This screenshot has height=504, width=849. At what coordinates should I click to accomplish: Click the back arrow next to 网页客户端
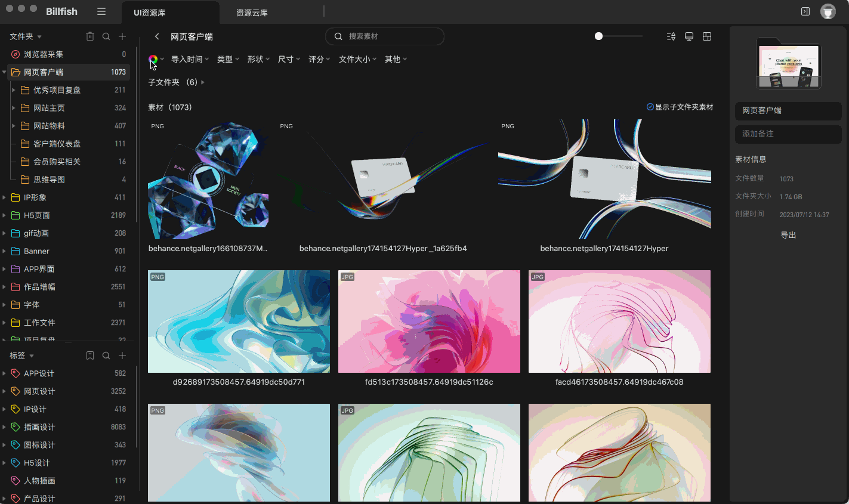157,36
